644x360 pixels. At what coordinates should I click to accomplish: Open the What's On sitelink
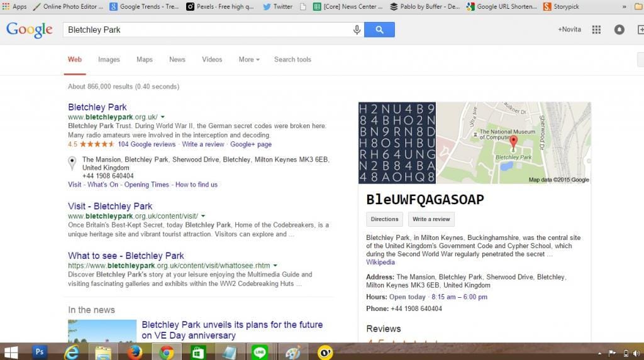tap(103, 185)
